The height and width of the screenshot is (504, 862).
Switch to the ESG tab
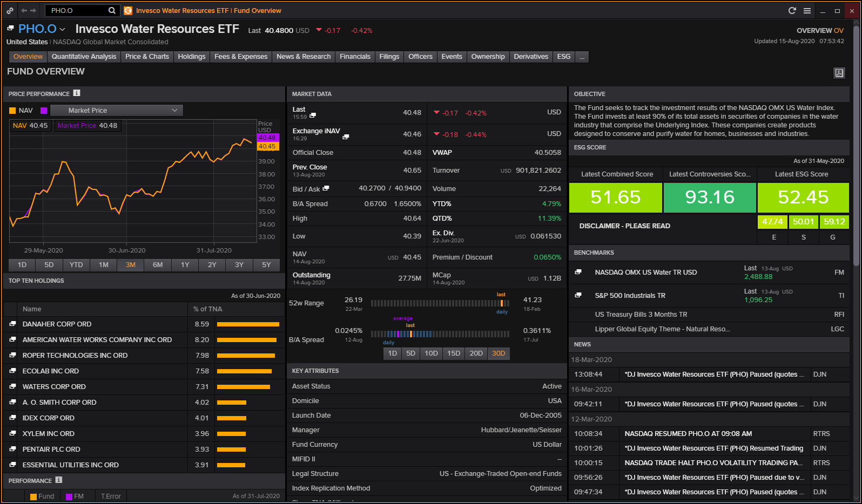coord(564,56)
